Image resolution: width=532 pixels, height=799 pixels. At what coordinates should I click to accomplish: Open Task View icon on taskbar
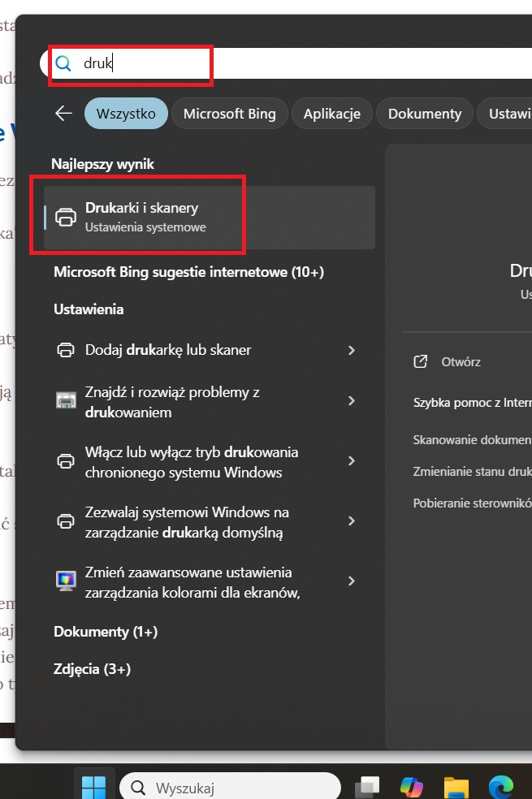pyautogui.click(x=368, y=786)
